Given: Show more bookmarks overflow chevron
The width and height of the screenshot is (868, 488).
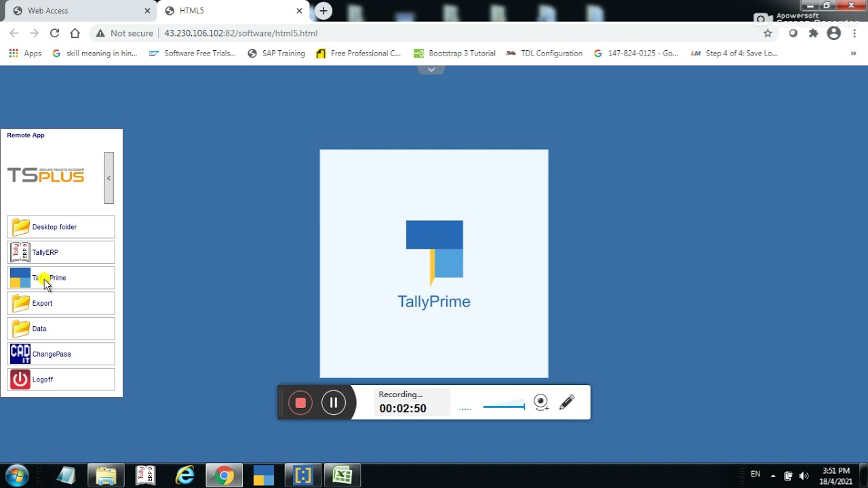Looking at the screenshot, I should pyautogui.click(x=853, y=54).
